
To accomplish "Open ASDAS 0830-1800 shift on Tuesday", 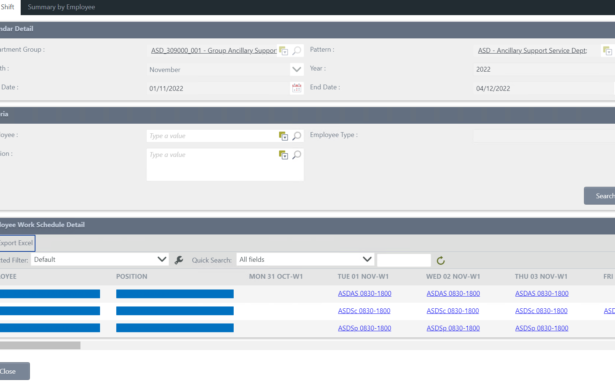I will click(364, 293).
